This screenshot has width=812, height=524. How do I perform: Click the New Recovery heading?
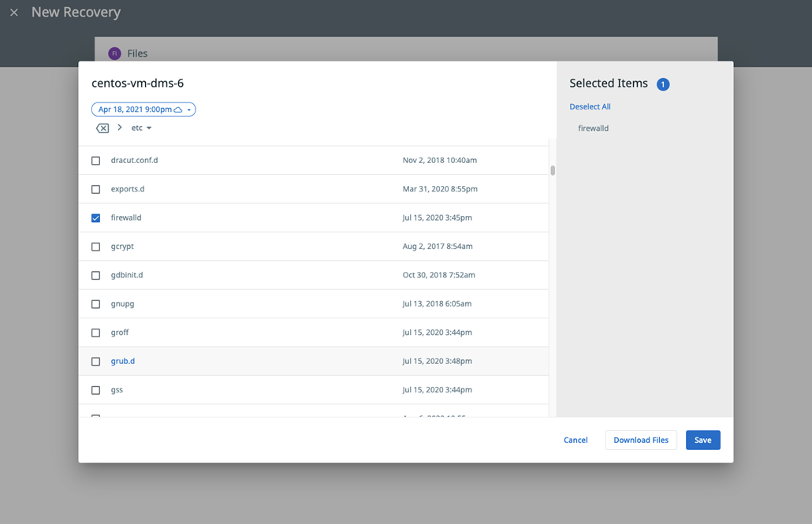[x=76, y=13]
